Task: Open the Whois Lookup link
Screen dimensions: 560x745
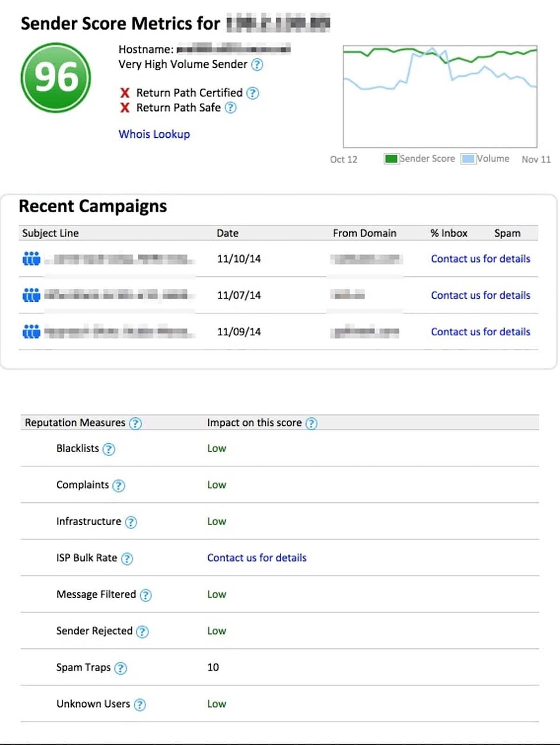Action: click(154, 134)
